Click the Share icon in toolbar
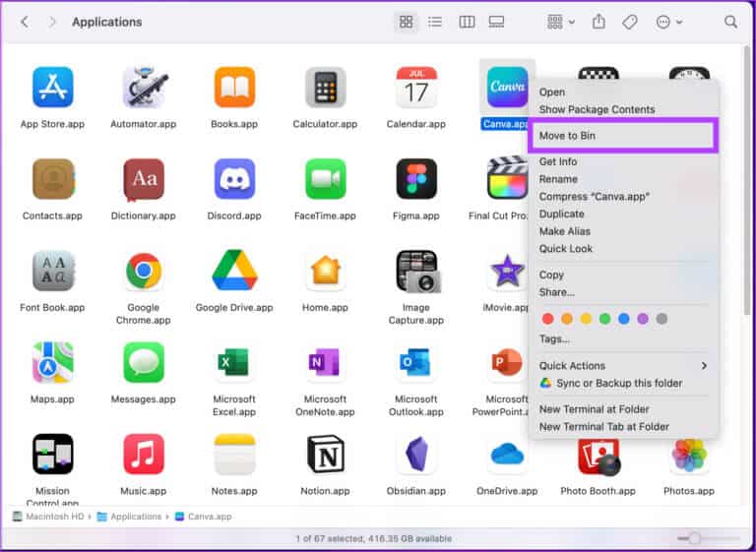Screen dimensions: 756x552 click(x=598, y=22)
